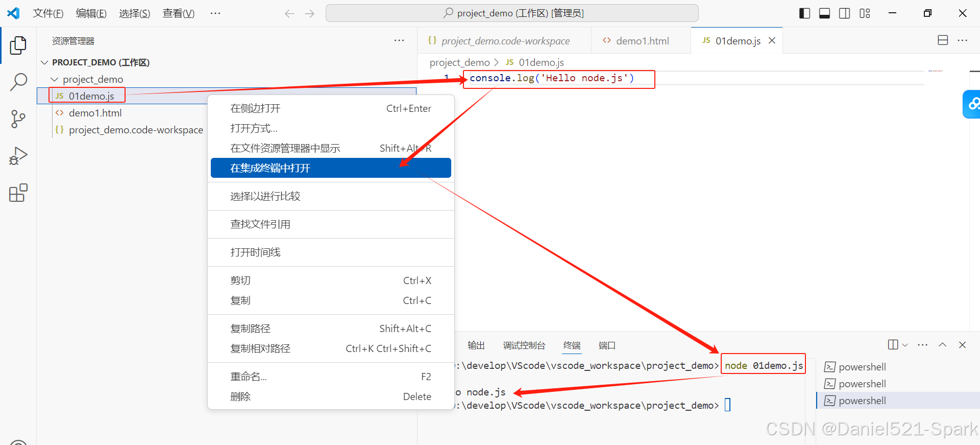Image resolution: width=980 pixels, height=445 pixels.
Task: Click the VS Code logo icon
Action: (13, 13)
